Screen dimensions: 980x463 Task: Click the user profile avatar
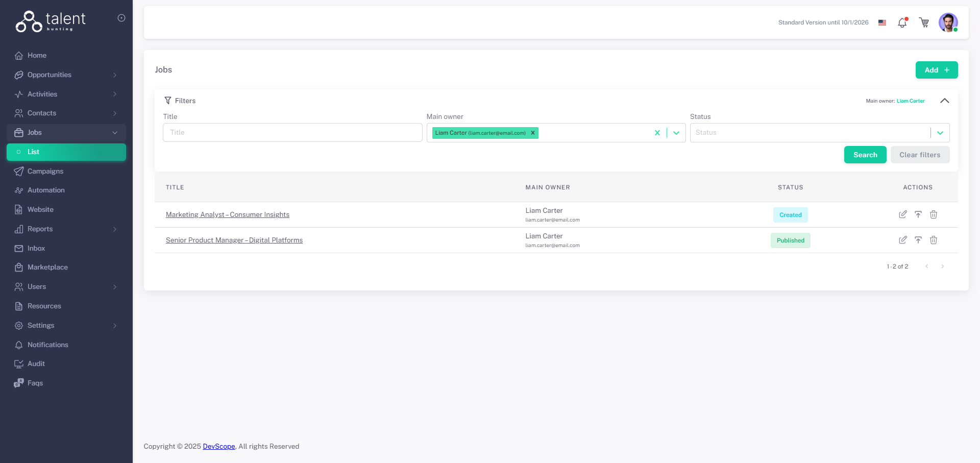pos(948,23)
